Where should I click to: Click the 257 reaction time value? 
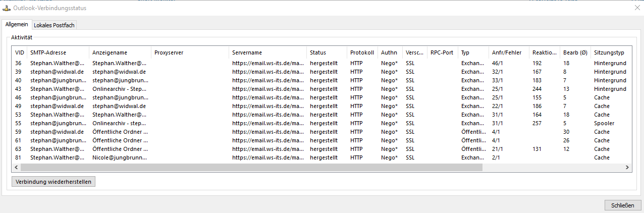coord(537,124)
